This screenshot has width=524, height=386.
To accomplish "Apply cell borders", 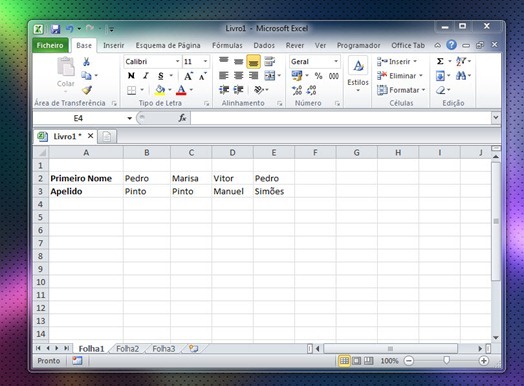I will coord(131,90).
